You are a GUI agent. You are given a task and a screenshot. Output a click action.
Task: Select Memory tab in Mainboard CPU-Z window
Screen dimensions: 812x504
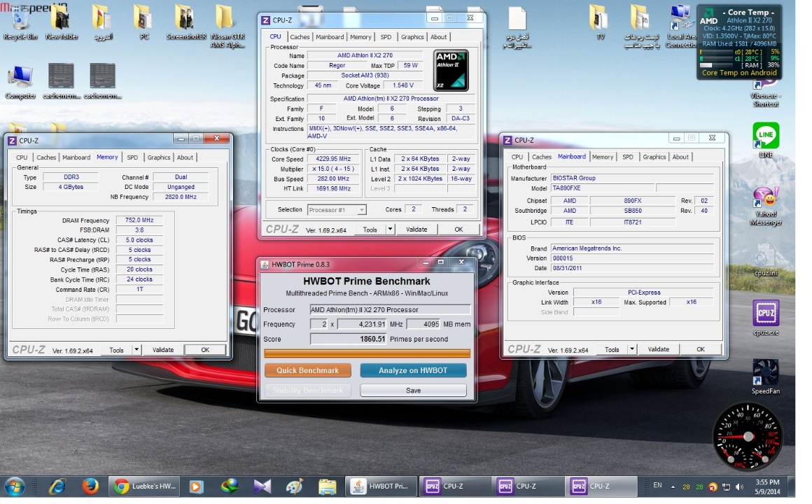(602, 157)
